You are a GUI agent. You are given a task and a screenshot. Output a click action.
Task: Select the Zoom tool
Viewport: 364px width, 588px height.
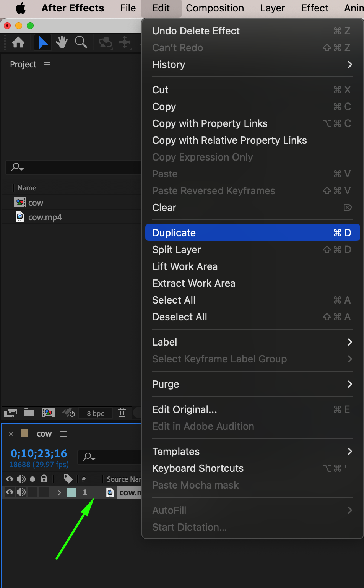81,42
